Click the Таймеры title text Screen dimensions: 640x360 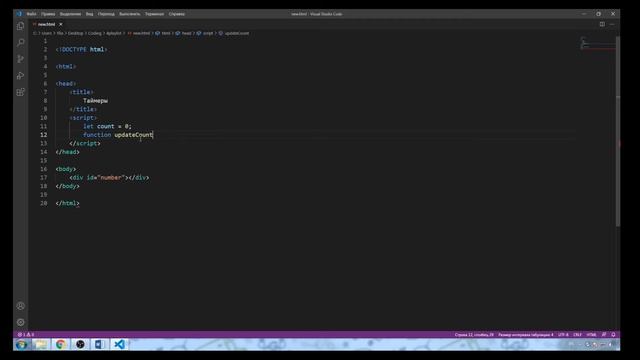tap(96, 100)
